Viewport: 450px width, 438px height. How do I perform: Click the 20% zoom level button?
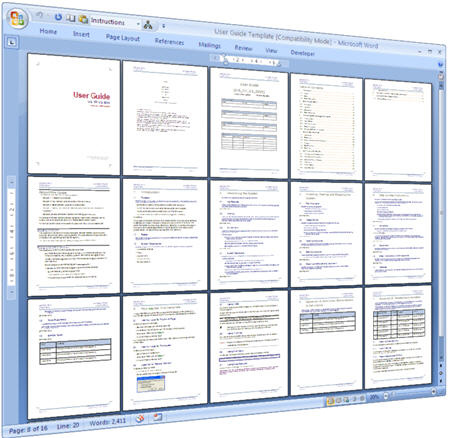[x=374, y=397]
